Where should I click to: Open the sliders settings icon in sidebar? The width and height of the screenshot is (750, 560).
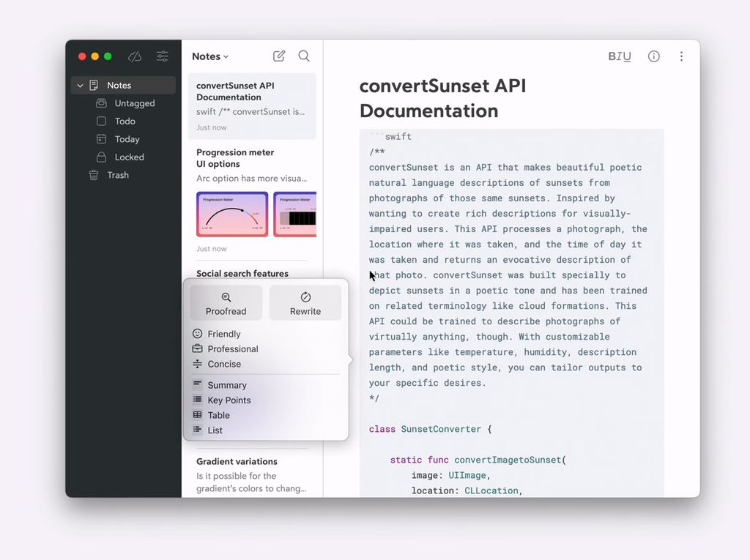click(163, 56)
